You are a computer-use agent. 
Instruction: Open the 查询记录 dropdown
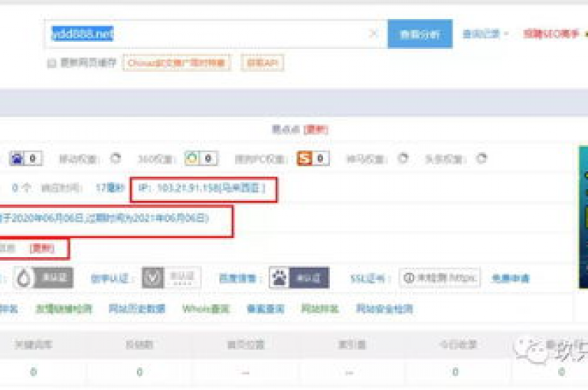[x=485, y=34]
